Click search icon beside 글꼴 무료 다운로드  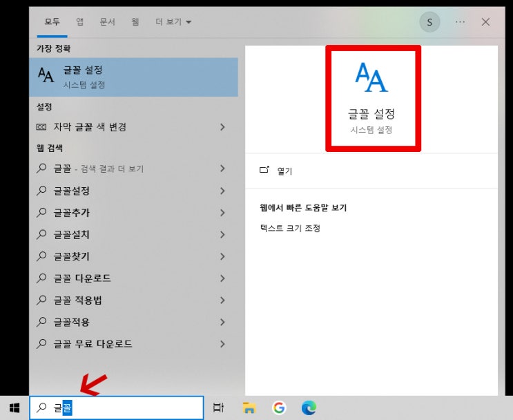click(41, 344)
